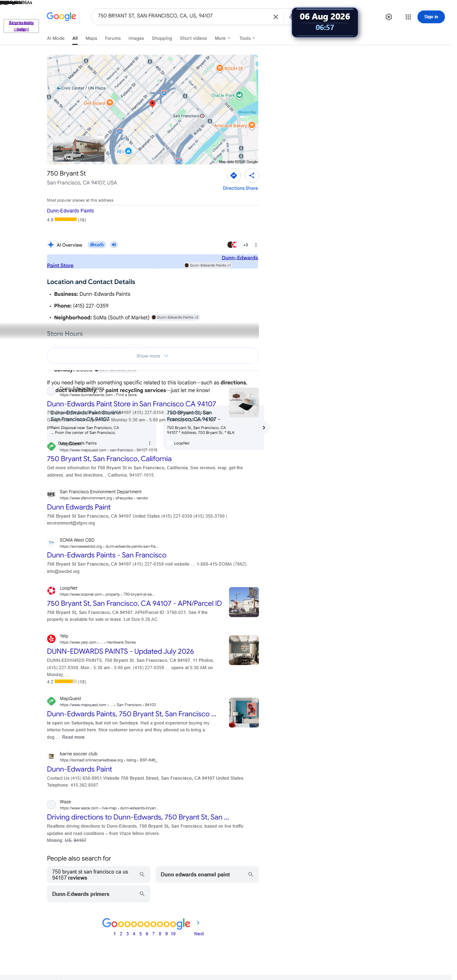This screenshot has height=980, width=457.
Task: Click the MapQuest favicon of first MapQuest result
Action: (x=51, y=447)
